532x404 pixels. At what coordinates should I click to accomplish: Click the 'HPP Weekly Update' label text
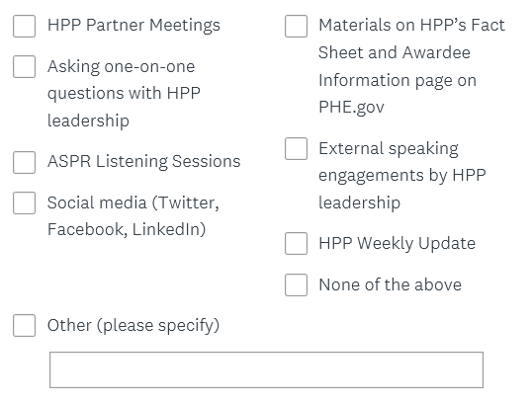click(397, 244)
